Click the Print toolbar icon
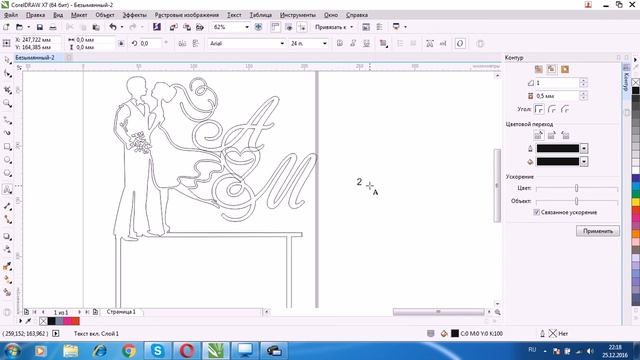This screenshot has width=640, height=360. tap(53, 27)
